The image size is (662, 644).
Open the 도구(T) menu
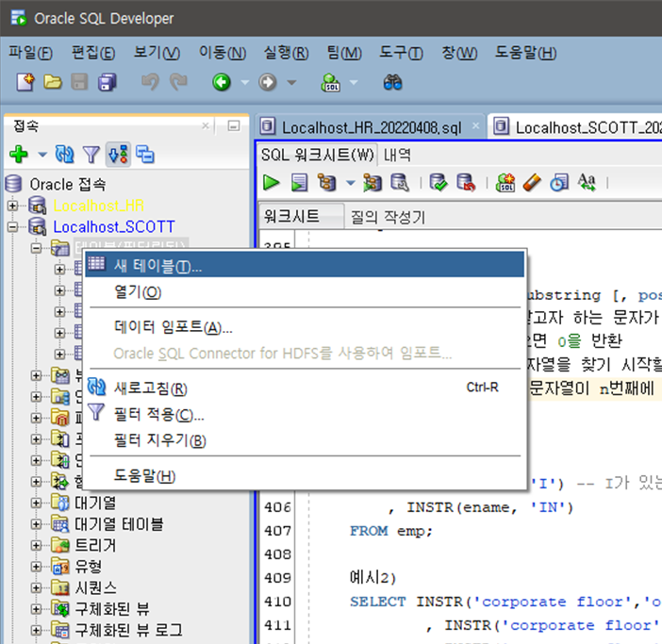tap(401, 52)
